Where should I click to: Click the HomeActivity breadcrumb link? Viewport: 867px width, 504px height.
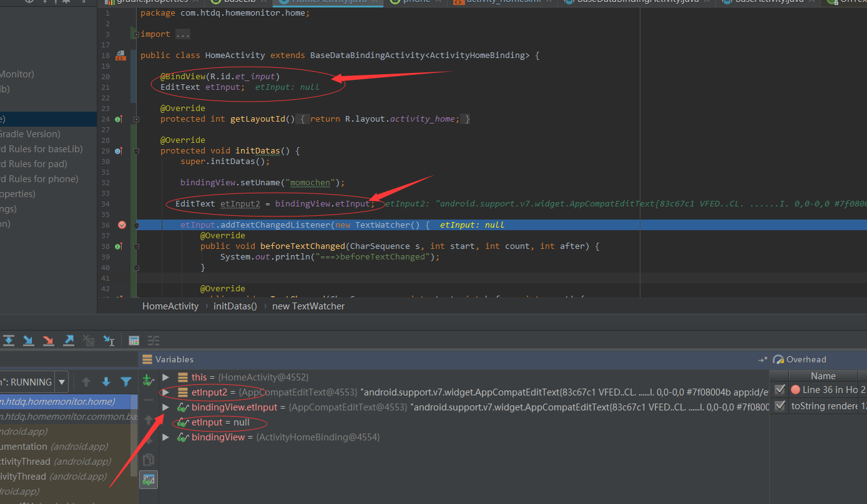coord(170,306)
